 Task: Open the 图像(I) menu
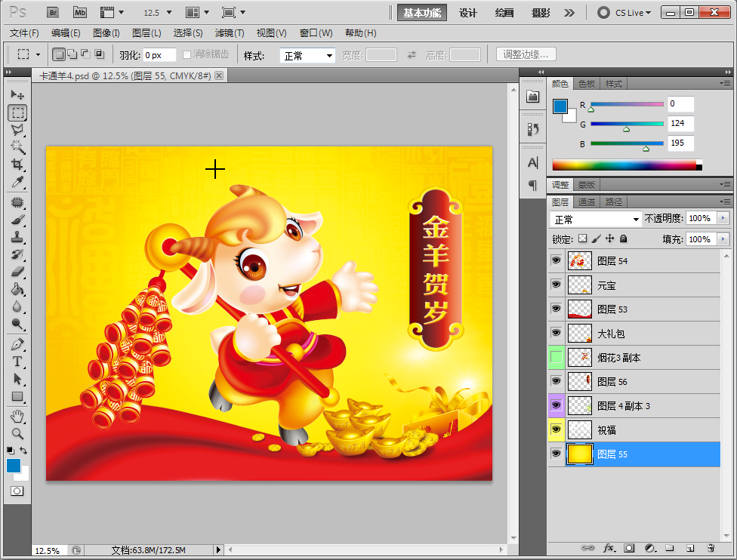click(106, 33)
